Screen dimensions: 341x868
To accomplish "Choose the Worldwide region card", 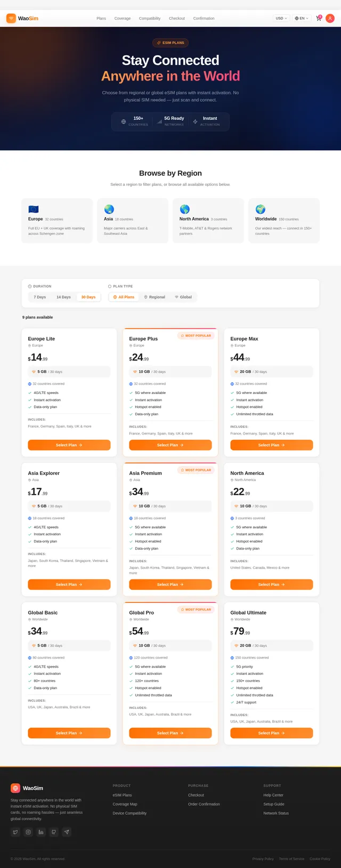I will tap(284, 220).
